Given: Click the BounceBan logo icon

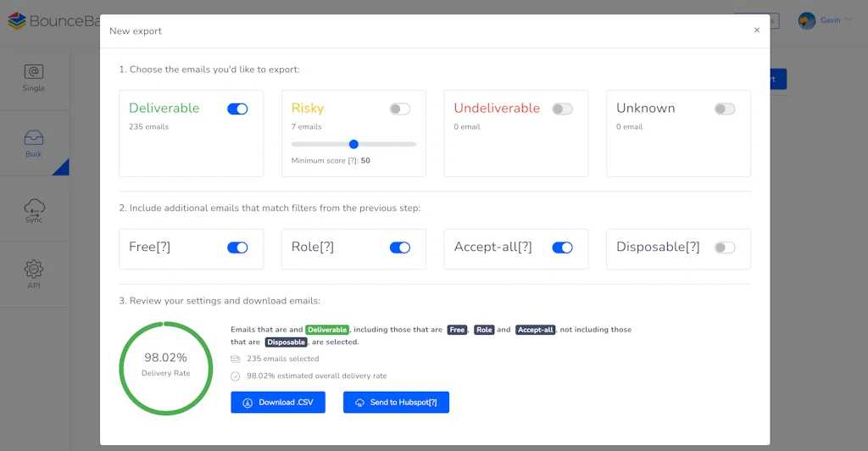Looking at the screenshot, I should (x=16, y=21).
